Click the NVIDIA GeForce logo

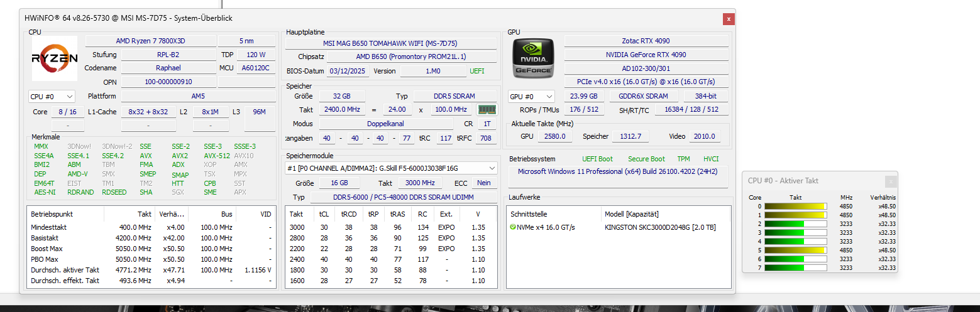click(x=532, y=58)
